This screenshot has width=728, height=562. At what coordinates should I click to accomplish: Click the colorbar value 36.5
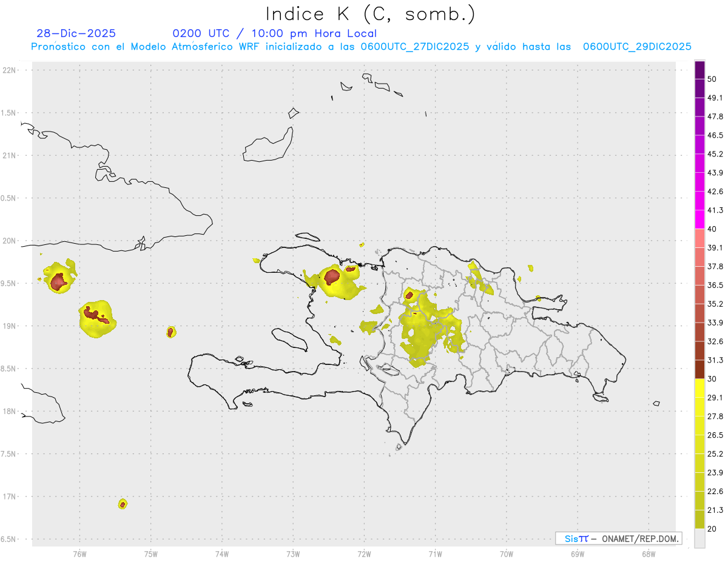[x=715, y=285]
